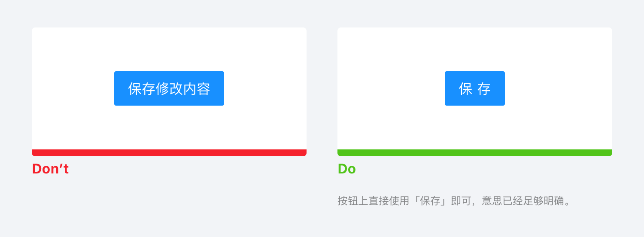Image resolution: width=644 pixels, height=237 pixels.
Task: Click the 存 character in the short button
Action: click(x=484, y=89)
